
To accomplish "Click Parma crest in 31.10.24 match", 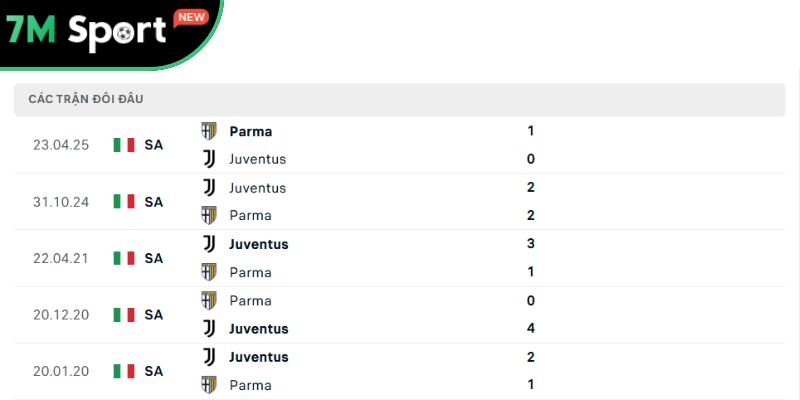I will pyautogui.click(x=209, y=215).
